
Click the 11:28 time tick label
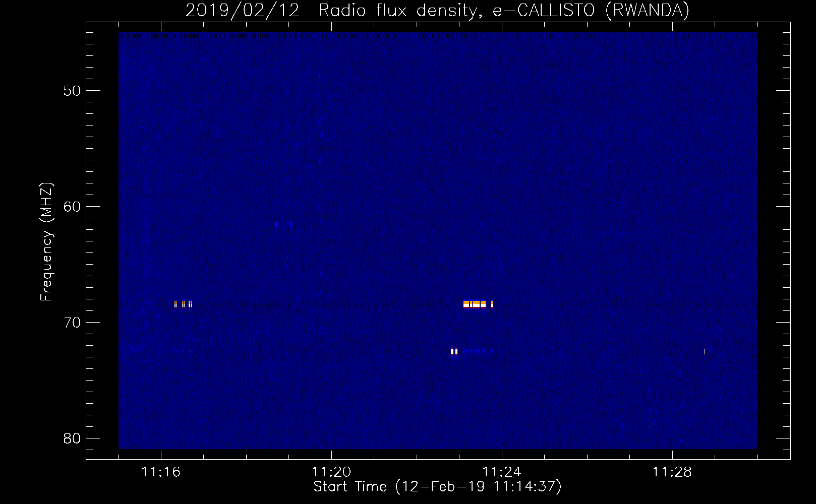672,472
